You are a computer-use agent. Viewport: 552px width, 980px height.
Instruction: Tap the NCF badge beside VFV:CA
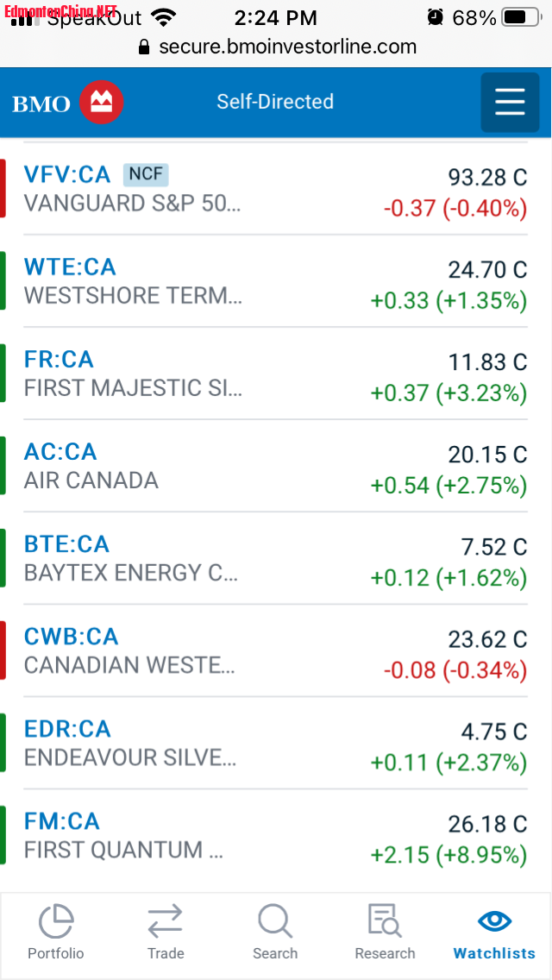pos(146,174)
